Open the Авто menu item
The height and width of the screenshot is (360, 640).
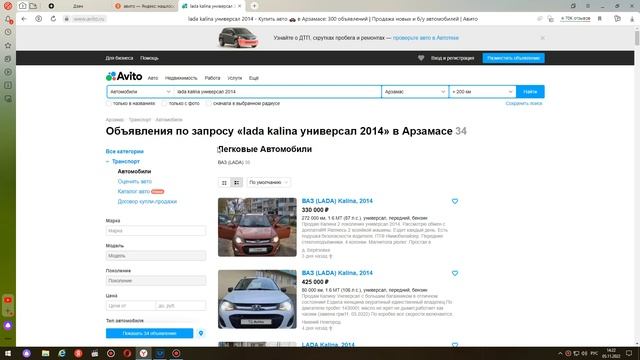153,78
